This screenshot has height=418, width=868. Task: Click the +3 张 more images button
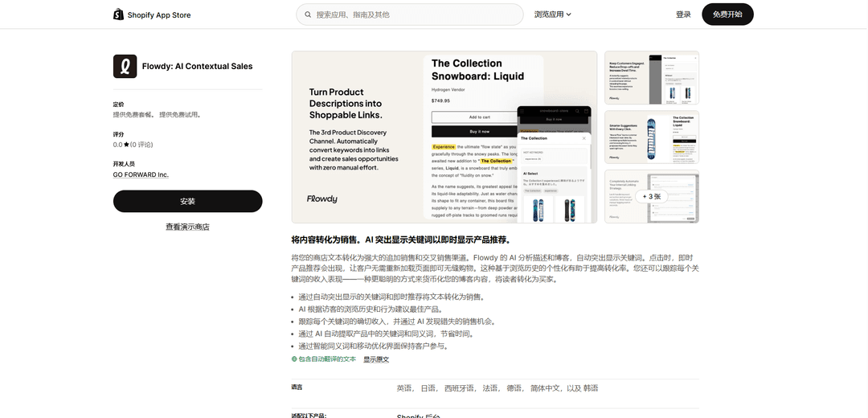pyautogui.click(x=651, y=196)
